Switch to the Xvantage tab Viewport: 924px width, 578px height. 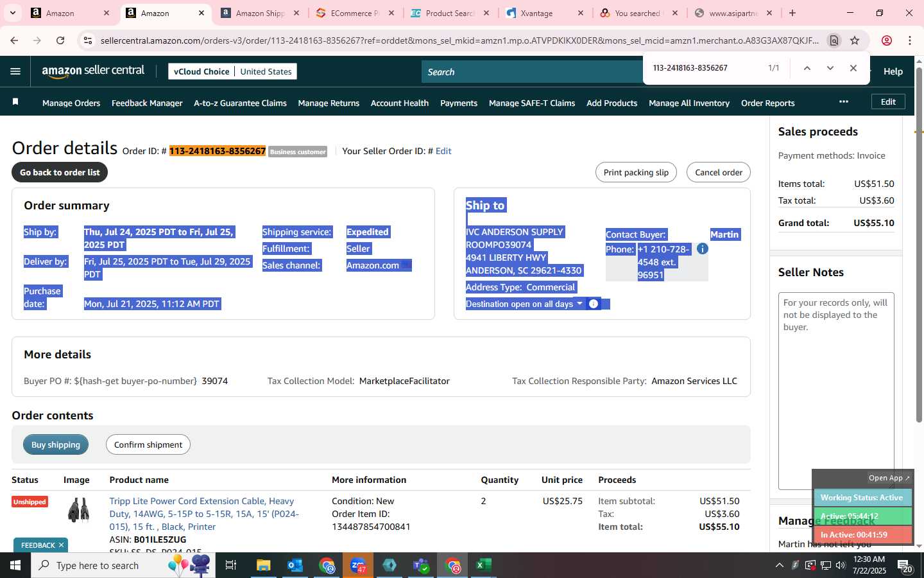pyautogui.click(x=545, y=13)
